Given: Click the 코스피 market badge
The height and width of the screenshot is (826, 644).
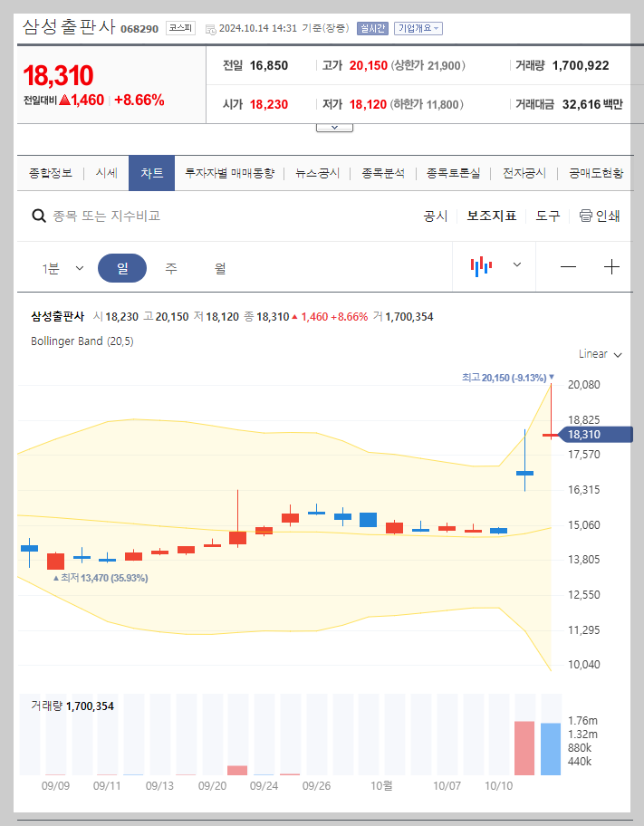Looking at the screenshot, I should click(x=181, y=28).
